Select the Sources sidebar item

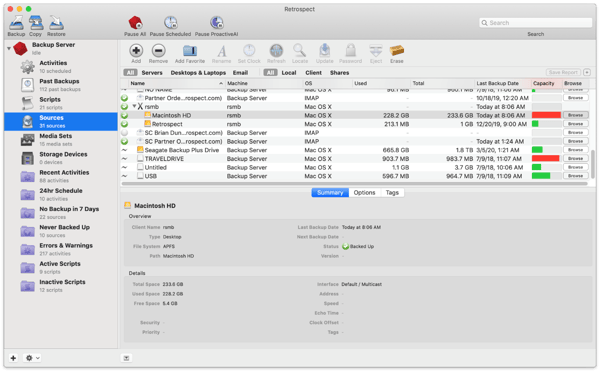[x=61, y=122]
